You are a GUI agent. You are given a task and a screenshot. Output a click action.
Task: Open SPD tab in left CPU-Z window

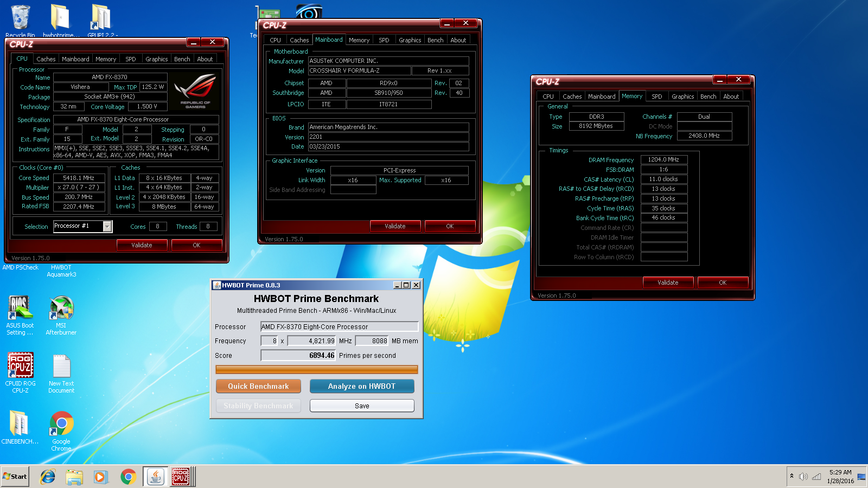[x=131, y=59]
